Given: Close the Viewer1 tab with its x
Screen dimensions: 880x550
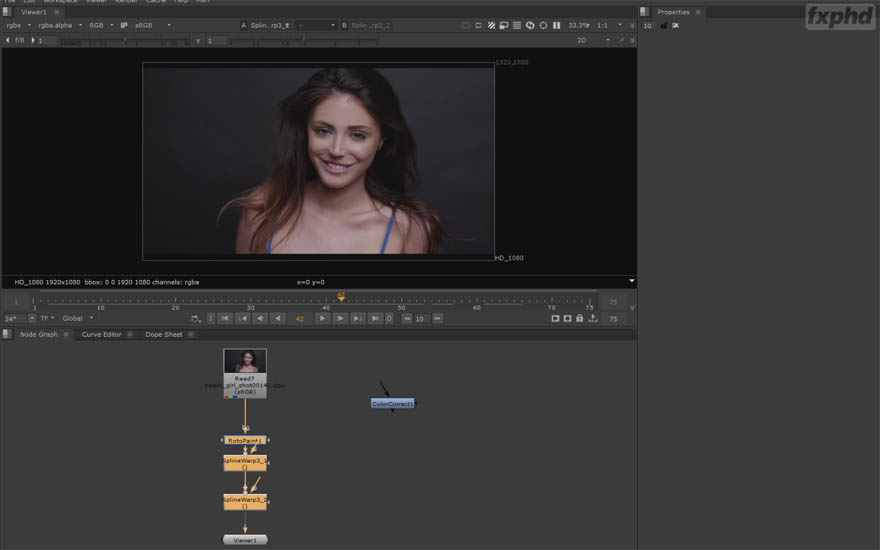Looking at the screenshot, I should click(56, 12).
